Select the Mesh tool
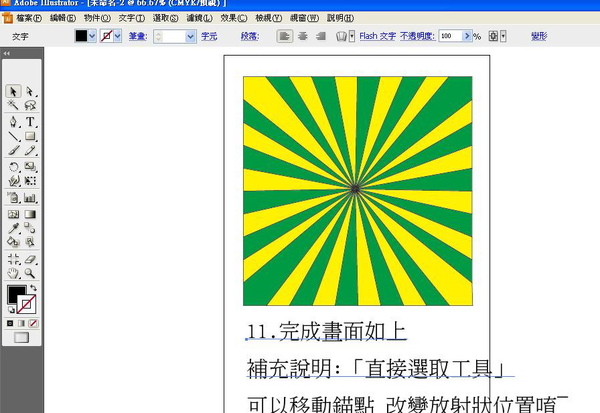 click(13, 214)
